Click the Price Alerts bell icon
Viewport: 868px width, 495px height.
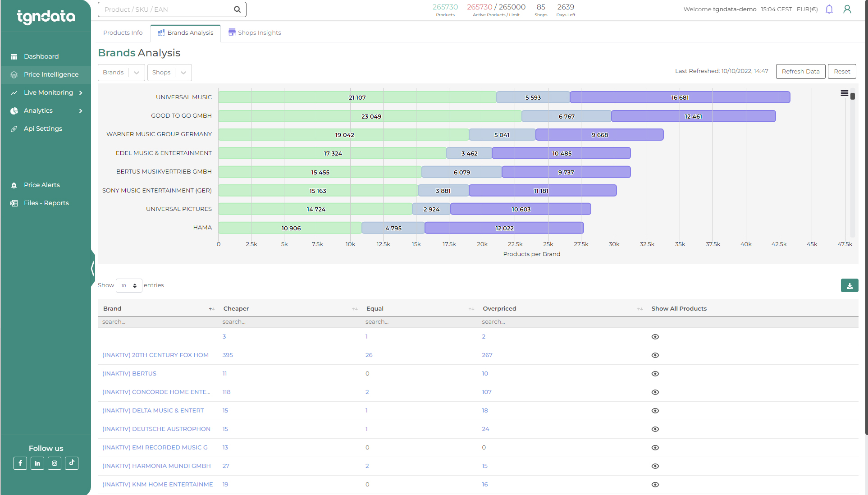coord(14,185)
